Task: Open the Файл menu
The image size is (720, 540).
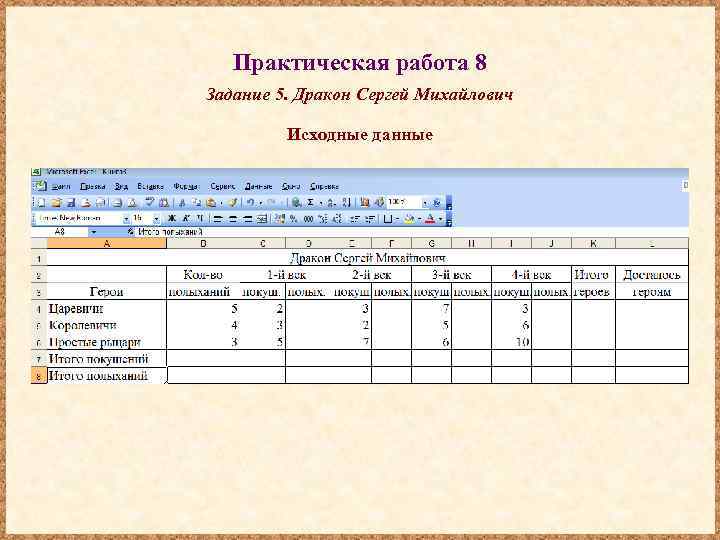Action: tap(61, 186)
